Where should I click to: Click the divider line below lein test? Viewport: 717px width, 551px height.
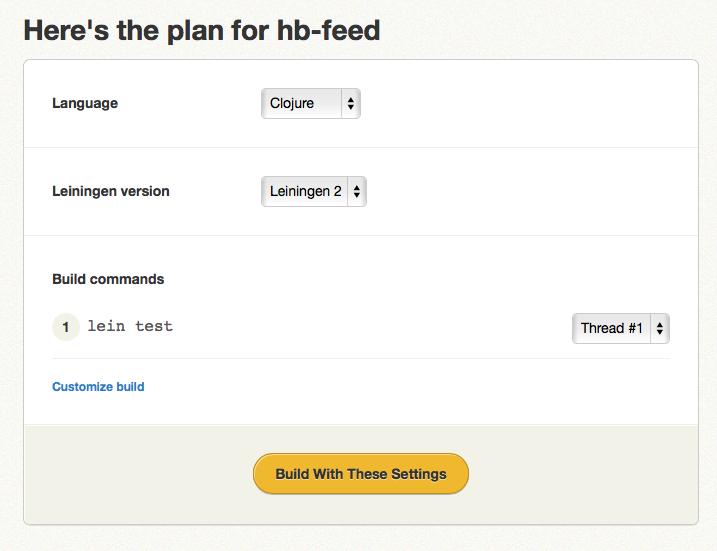point(360,358)
